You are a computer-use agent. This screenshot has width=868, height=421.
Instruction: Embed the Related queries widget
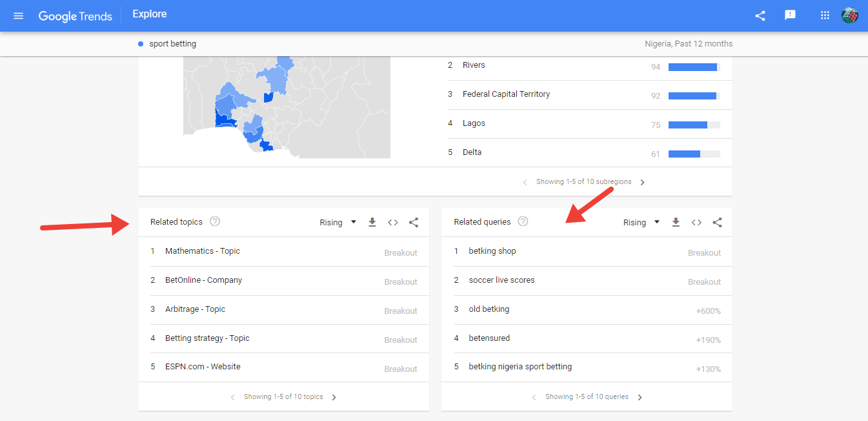point(696,222)
